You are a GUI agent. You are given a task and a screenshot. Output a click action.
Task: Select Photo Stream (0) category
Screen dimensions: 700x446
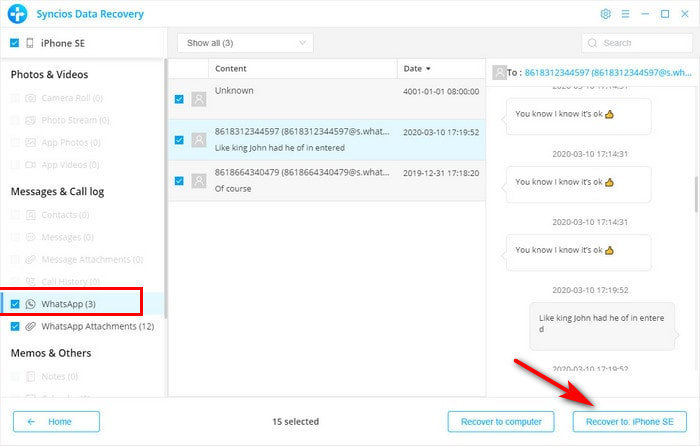(x=83, y=120)
